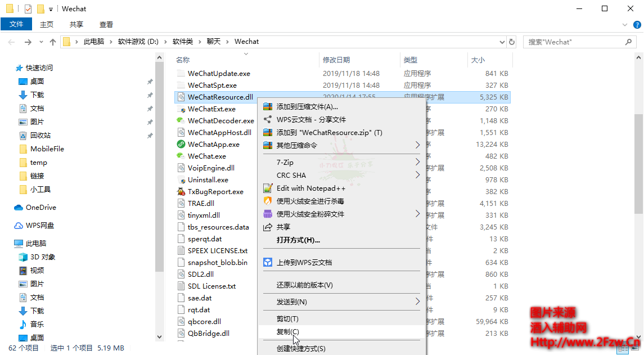
Task: Click the 快速访问 star icon
Action: pyautogui.click(x=19, y=68)
